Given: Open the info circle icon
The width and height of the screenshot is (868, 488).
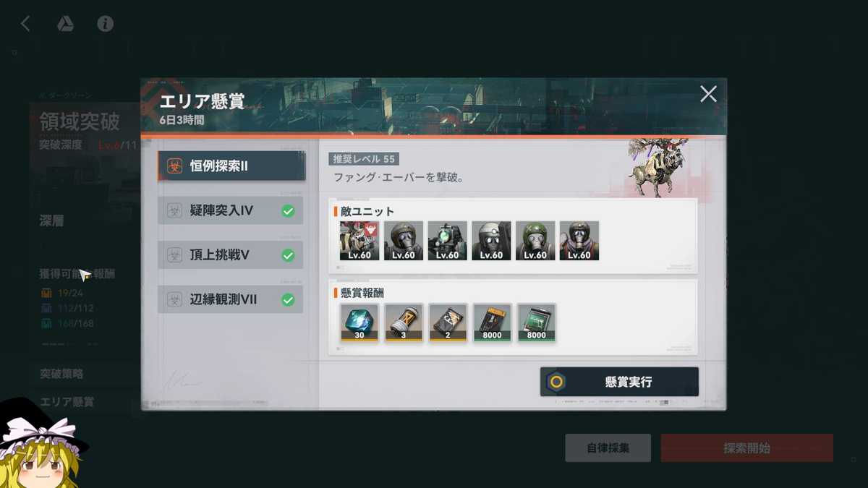Looking at the screenshot, I should tap(106, 24).
